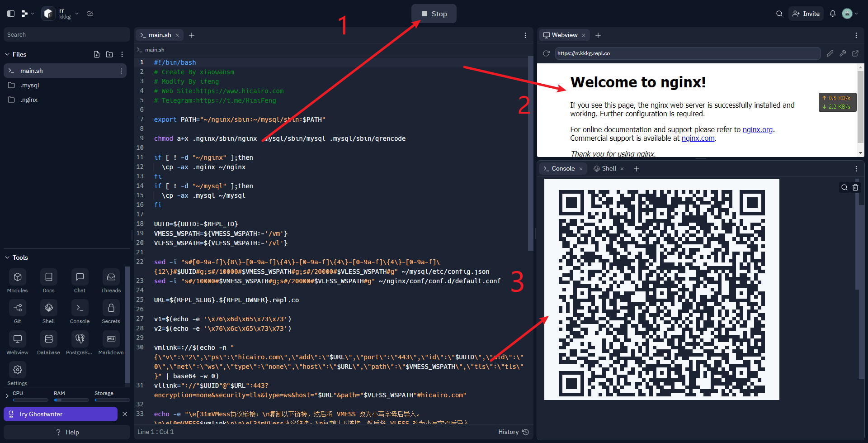Screen dimensions: 868x443
Task: Open the .nginx folder
Action: point(29,100)
